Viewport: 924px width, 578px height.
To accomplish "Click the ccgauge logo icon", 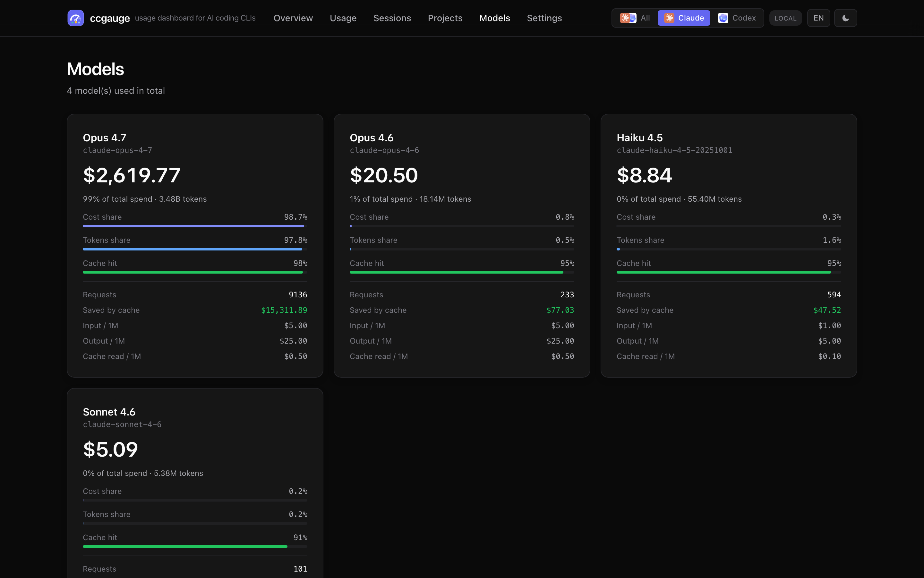I will [x=76, y=18].
